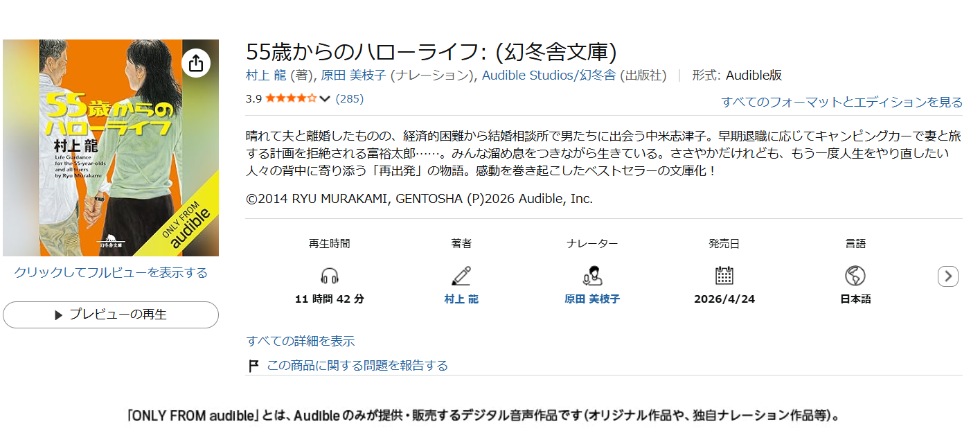Click クリックしてフルビューを表示する link

[111, 272]
